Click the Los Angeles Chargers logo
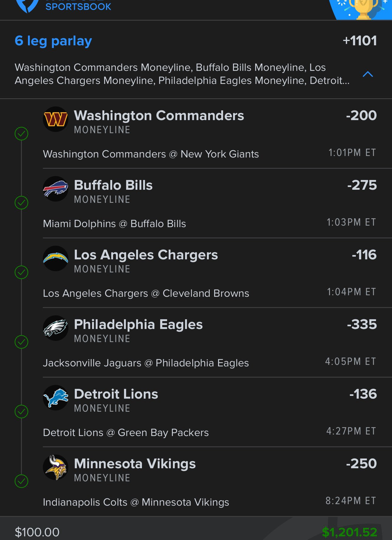 pyautogui.click(x=56, y=258)
